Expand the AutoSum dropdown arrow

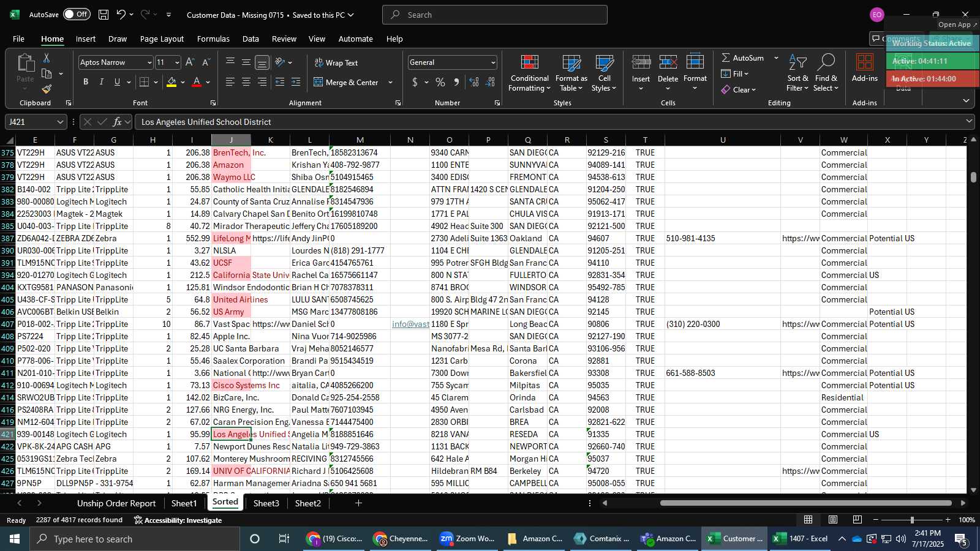[x=776, y=58]
